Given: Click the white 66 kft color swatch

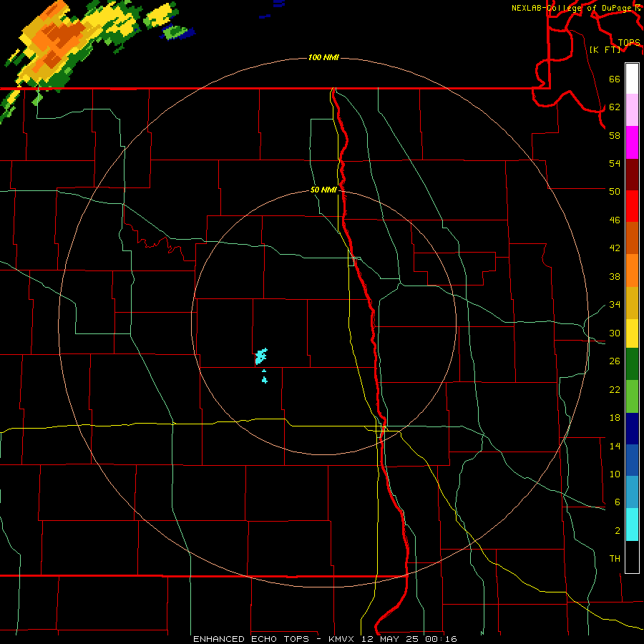Looking at the screenshot, I should [632, 79].
